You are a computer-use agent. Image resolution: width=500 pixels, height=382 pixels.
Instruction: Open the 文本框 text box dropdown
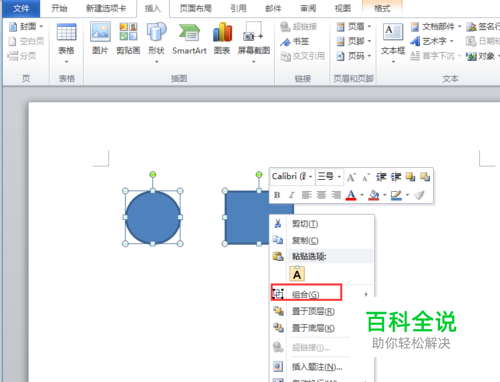click(393, 43)
